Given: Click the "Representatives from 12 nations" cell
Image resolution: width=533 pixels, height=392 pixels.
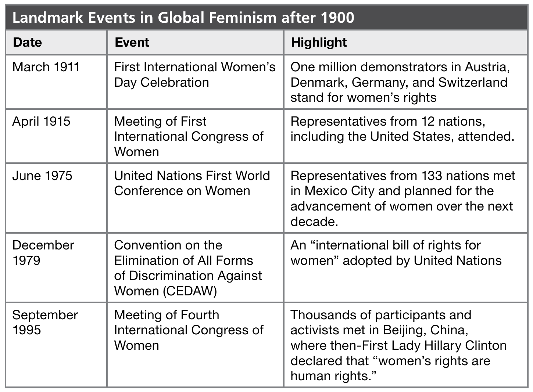Looking at the screenshot, I should coord(402,129).
